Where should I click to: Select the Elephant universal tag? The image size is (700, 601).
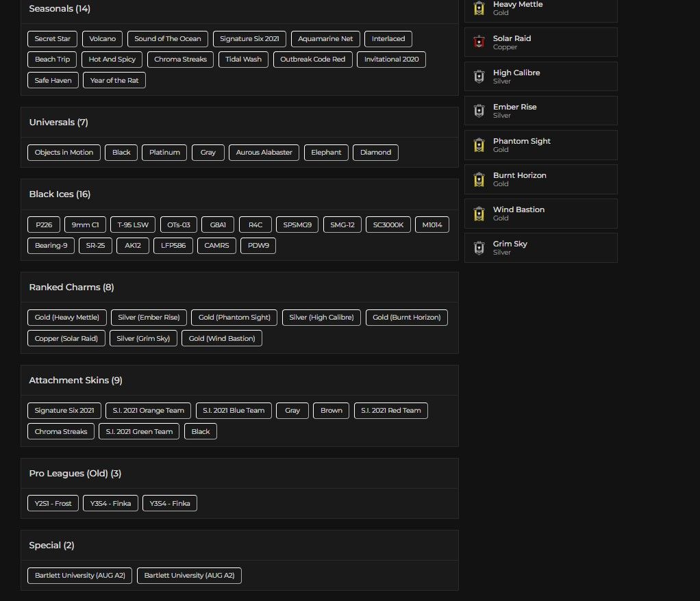pyautogui.click(x=326, y=153)
